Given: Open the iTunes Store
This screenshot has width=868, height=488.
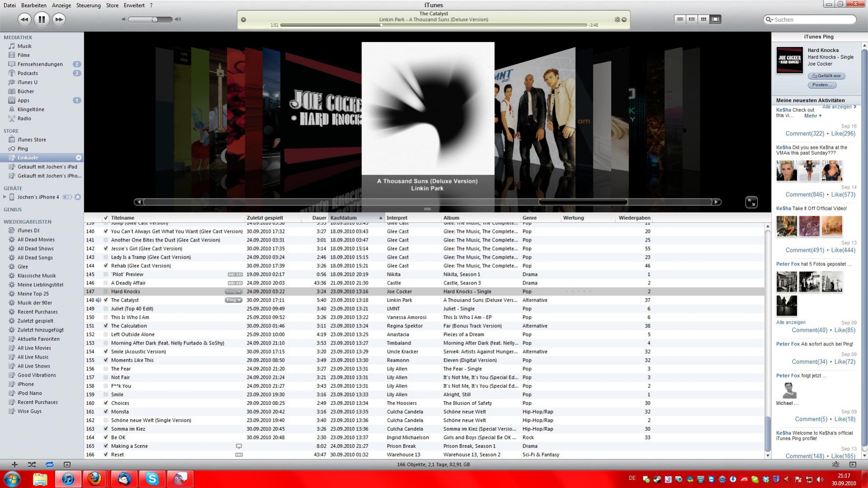Looking at the screenshot, I should (32, 140).
